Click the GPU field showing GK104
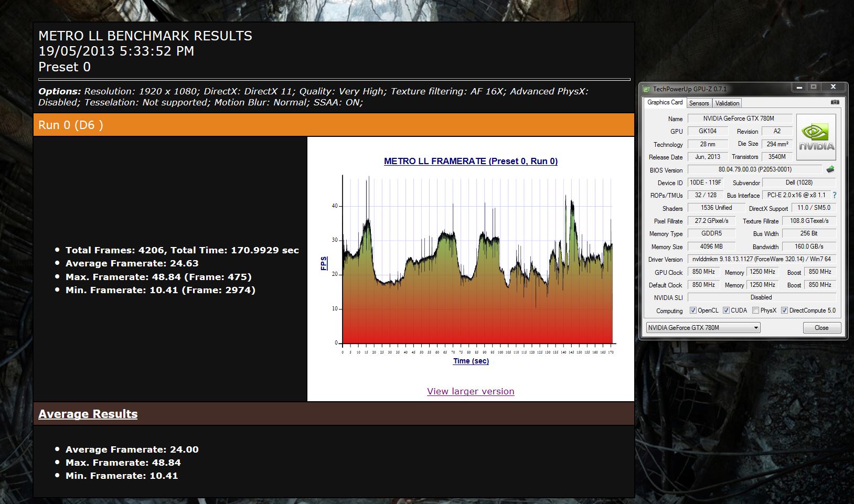This screenshot has height=504, width=854. [708, 131]
